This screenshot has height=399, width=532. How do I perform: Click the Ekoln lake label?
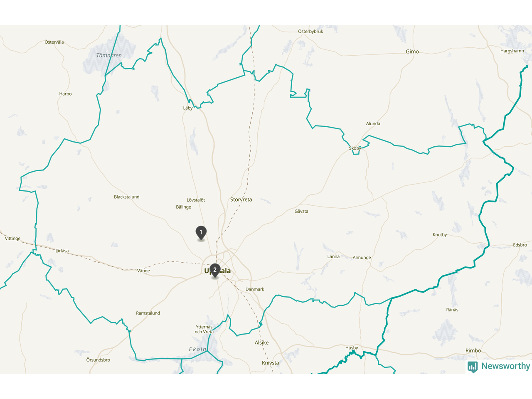(x=198, y=350)
